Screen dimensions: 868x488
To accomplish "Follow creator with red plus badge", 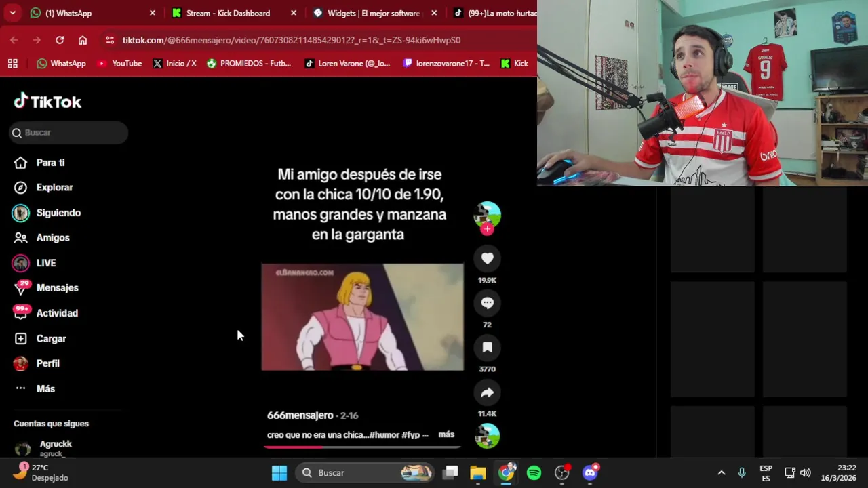I will pos(487,229).
